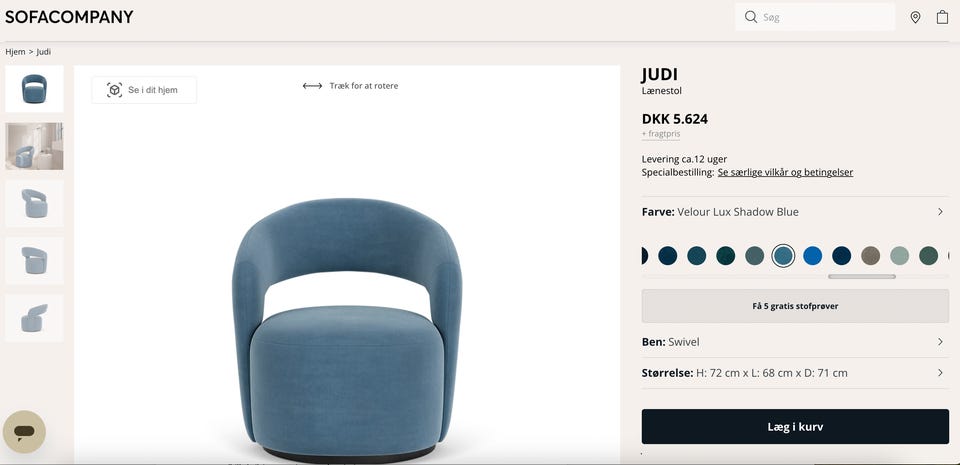Open the shopping bag cart icon
The image size is (960, 465).
click(942, 17)
